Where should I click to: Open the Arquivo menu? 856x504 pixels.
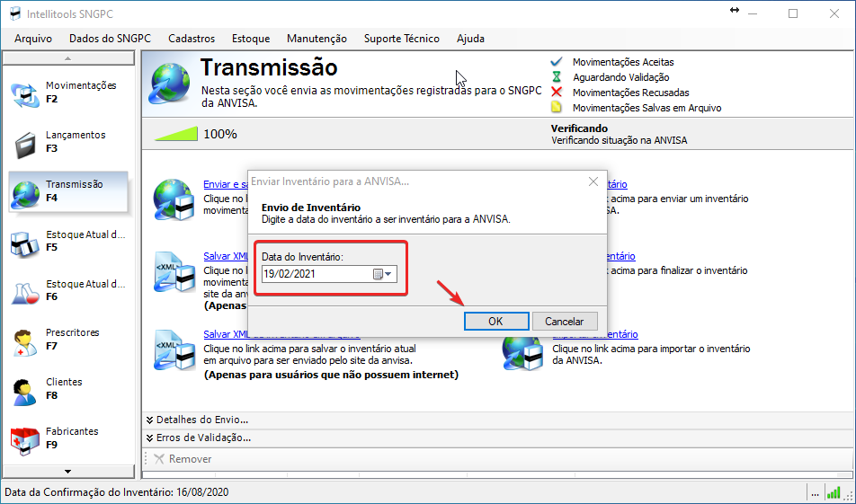(33, 38)
